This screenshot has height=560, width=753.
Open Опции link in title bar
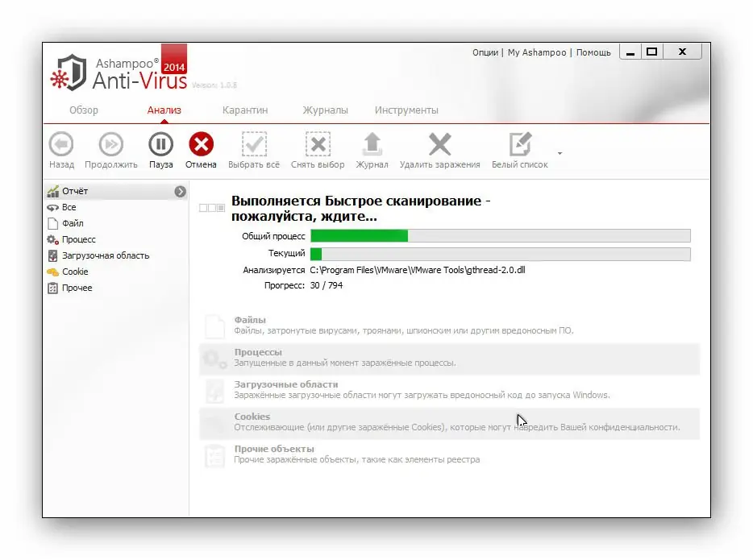[x=485, y=52]
